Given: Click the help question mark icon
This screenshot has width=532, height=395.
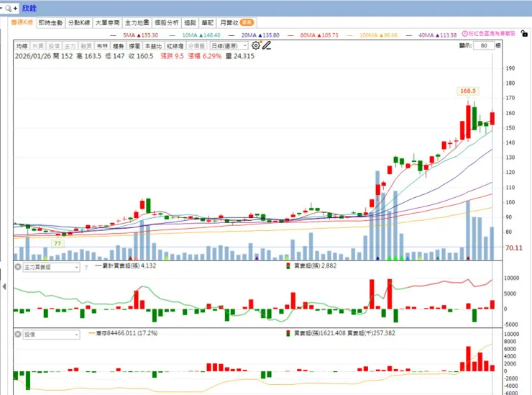Looking at the screenshot, I should tap(86, 268).
